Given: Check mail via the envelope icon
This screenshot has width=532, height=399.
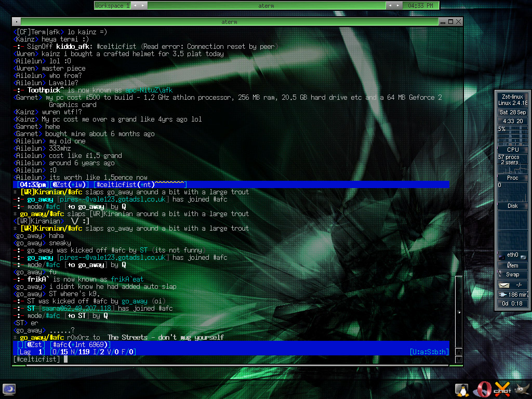Looking at the screenshot, I should [503, 285].
